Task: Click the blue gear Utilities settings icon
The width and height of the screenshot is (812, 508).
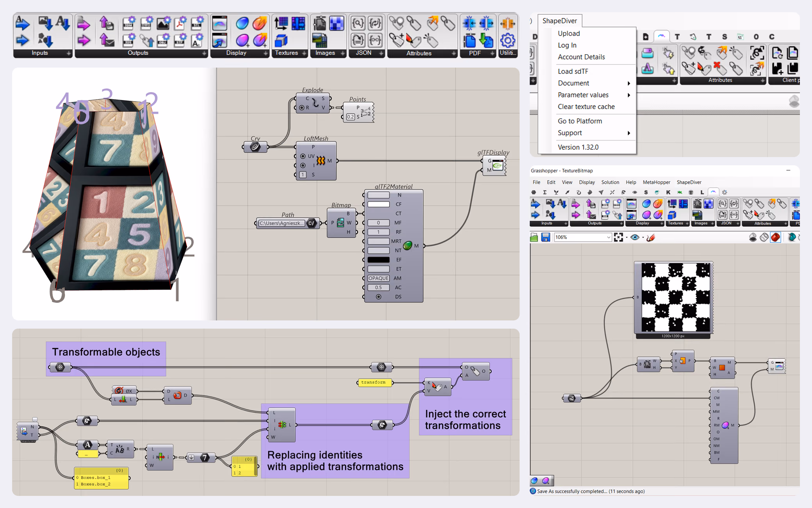Action: coord(507,40)
